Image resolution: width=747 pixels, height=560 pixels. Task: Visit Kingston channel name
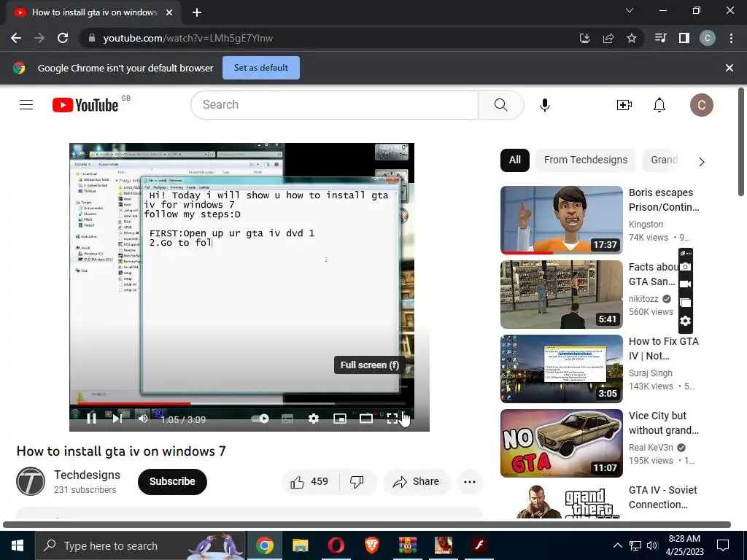pos(646,225)
